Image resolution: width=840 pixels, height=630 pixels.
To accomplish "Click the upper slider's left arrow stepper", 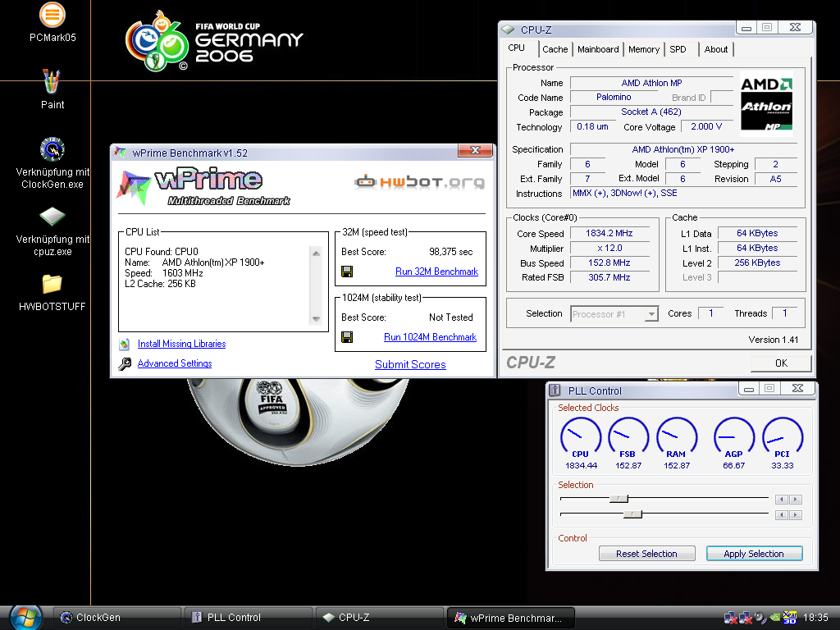I will (782, 500).
